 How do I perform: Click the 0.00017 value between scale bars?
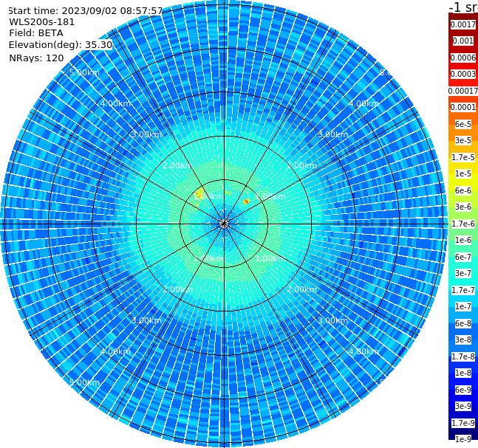(463, 91)
